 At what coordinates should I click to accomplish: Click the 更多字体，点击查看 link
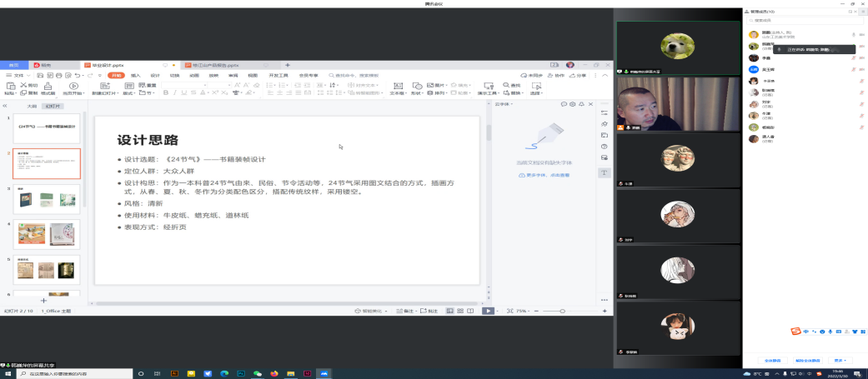544,176
